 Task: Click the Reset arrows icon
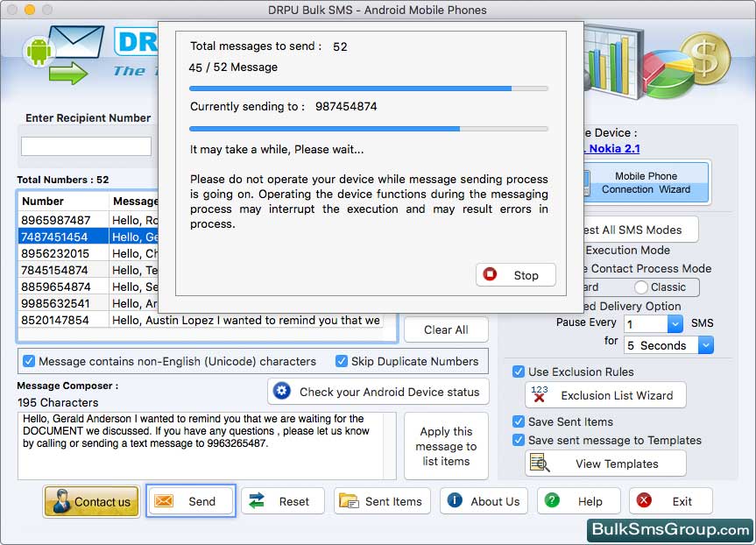pyautogui.click(x=257, y=501)
